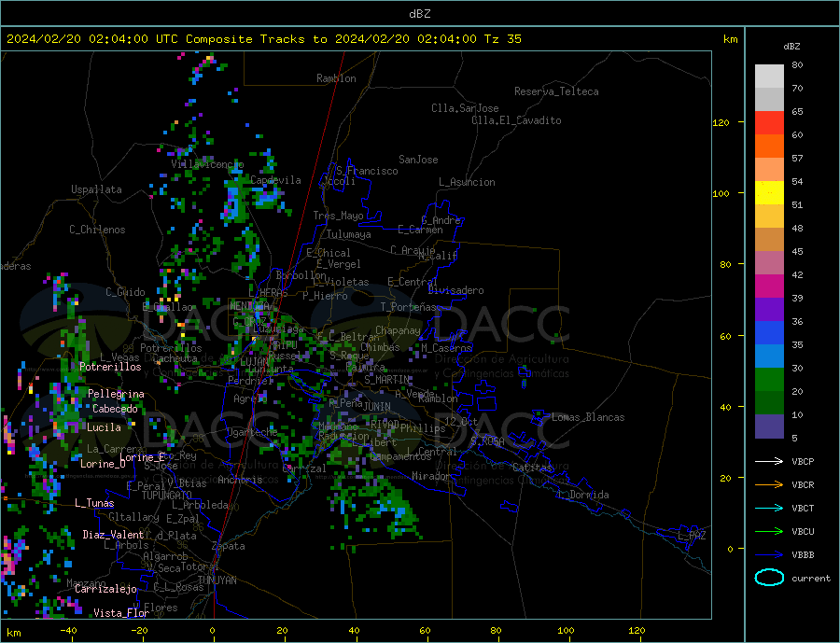Click the green VBCU arrow legend icon
The width and height of the screenshot is (840, 643).
[769, 532]
